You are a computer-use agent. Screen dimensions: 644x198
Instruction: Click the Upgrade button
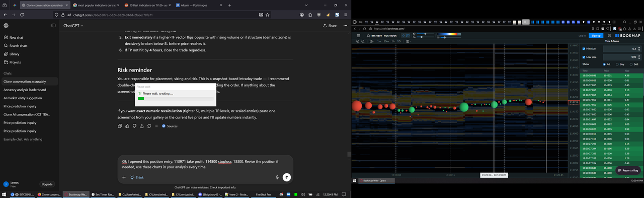click(x=47, y=184)
